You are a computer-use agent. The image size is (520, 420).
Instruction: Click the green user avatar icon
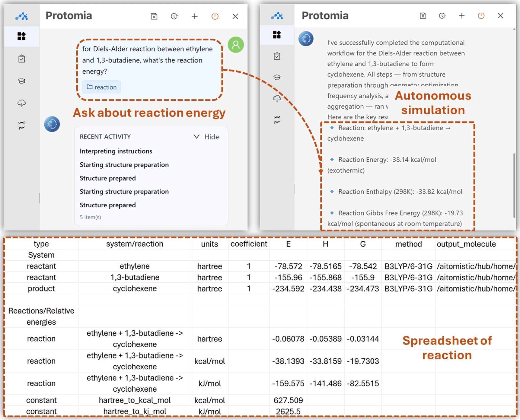(x=236, y=45)
